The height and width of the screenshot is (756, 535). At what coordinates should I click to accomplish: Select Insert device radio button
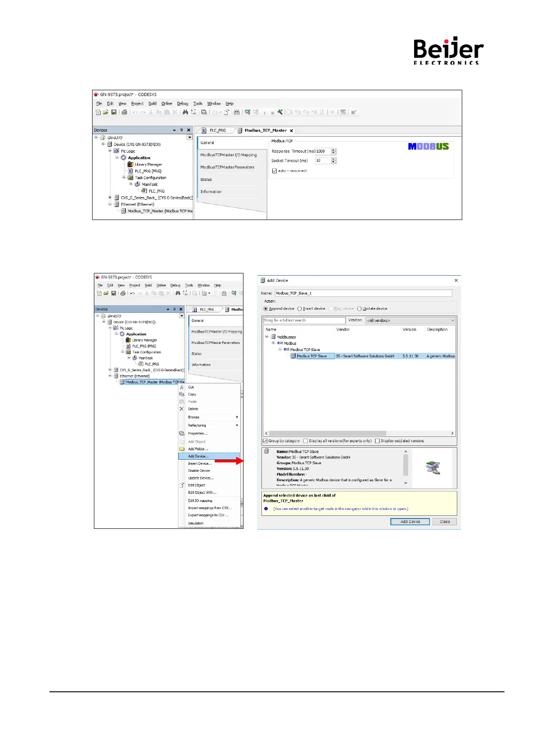coord(300,309)
